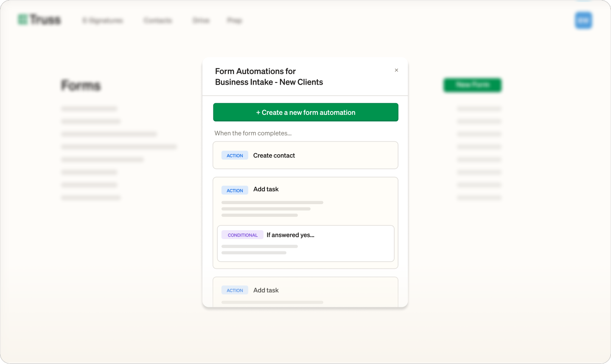Click the ACTION badge on the bottom Add task
Viewport: 611px width, 364px height.
pyautogui.click(x=235, y=290)
